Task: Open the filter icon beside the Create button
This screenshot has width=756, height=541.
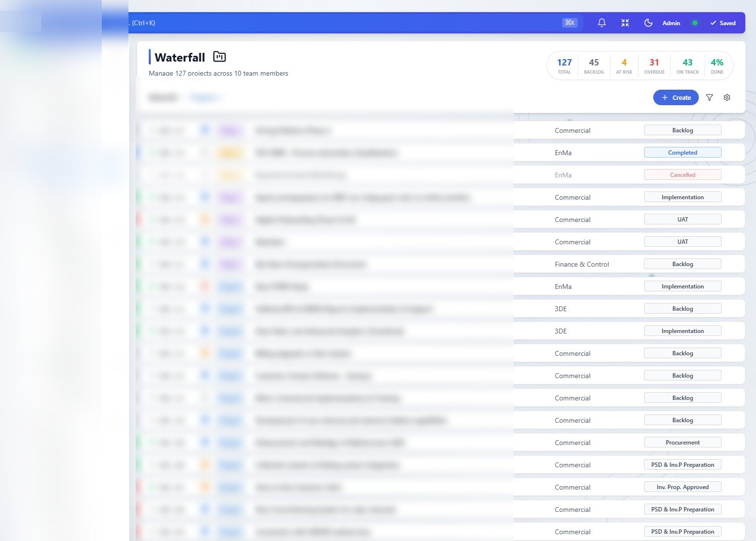Action: click(x=709, y=97)
